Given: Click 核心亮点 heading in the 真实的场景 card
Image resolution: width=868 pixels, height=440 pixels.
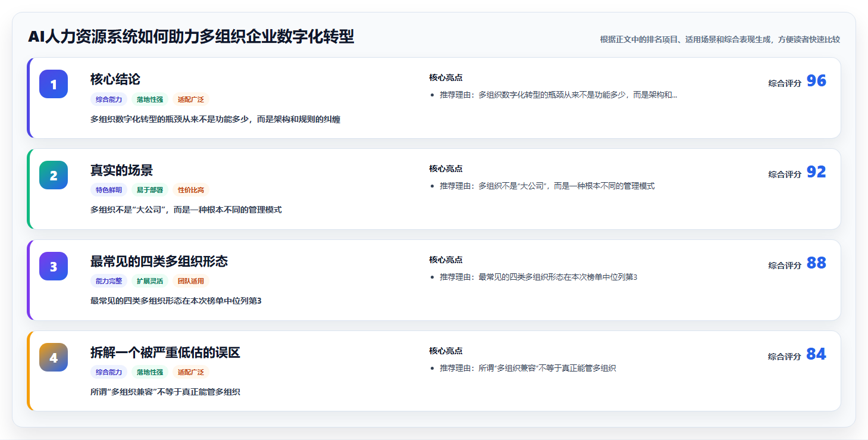Looking at the screenshot, I should [x=446, y=169].
